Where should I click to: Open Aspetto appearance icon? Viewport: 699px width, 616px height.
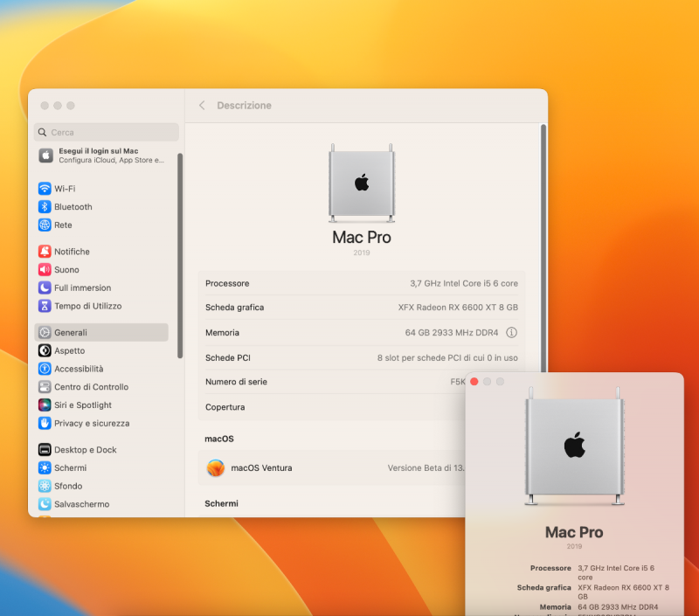tap(45, 350)
